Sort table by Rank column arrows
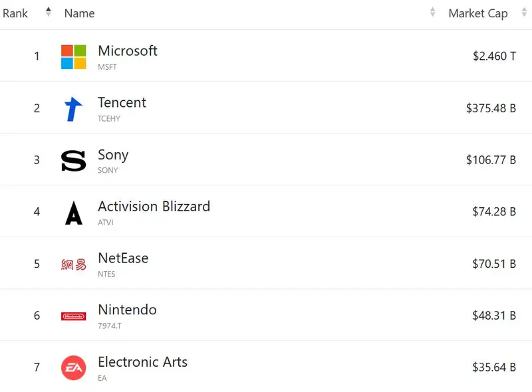The height and width of the screenshot is (392, 532). [48, 13]
